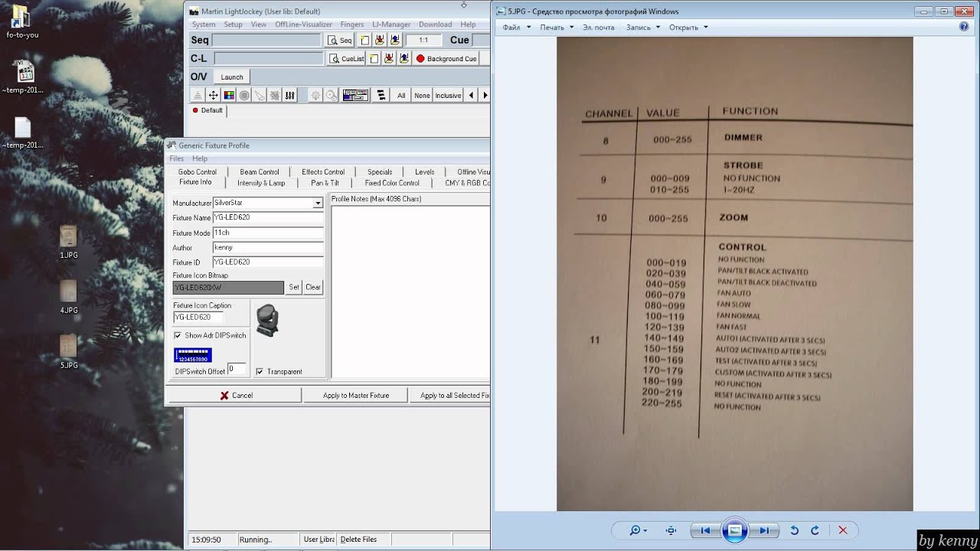
Task: Click the None fixture selection button
Action: pyautogui.click(x=422, y=96)
